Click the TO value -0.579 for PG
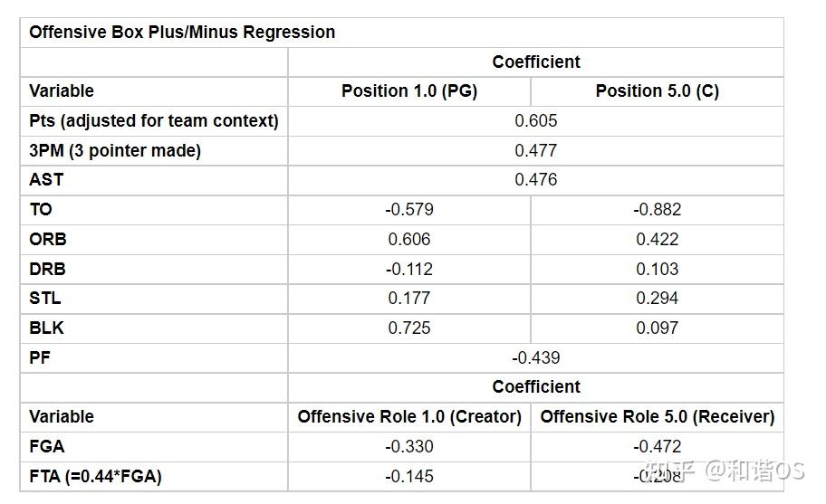This screenshot has width=826, height=504. coord(408,210)
